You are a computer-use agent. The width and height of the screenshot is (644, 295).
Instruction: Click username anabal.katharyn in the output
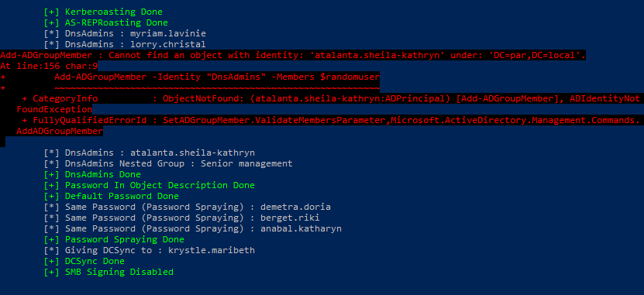click(x=301, y=228)
